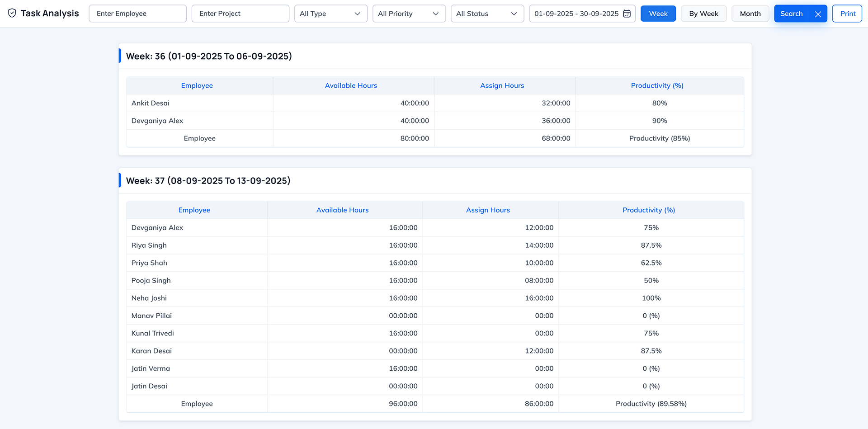
Task: Sort Week 36 by Available Hours header
Action: [351, 85]
